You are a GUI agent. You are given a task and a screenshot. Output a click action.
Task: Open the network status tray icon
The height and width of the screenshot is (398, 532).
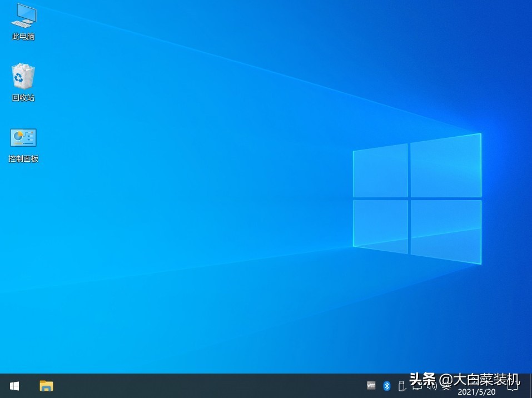coord(417,387)
